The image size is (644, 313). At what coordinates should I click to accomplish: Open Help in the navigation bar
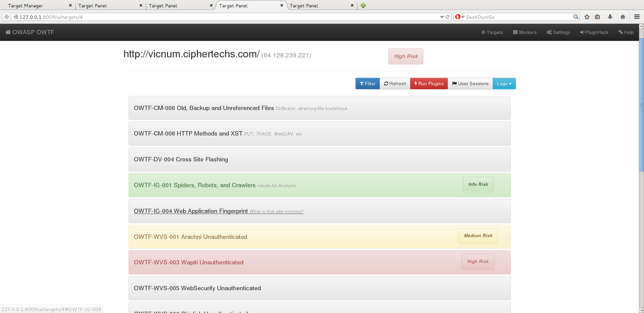pos(626,32)
